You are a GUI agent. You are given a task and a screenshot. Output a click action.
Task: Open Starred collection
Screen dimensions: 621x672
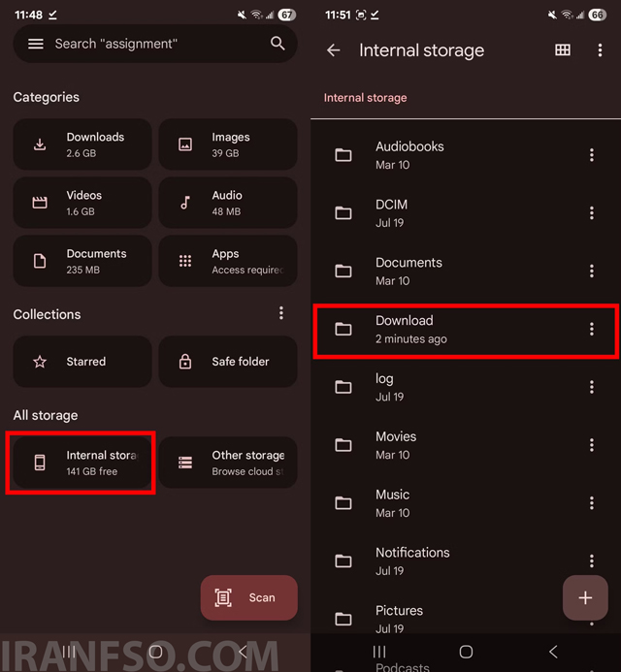point(82,362)
